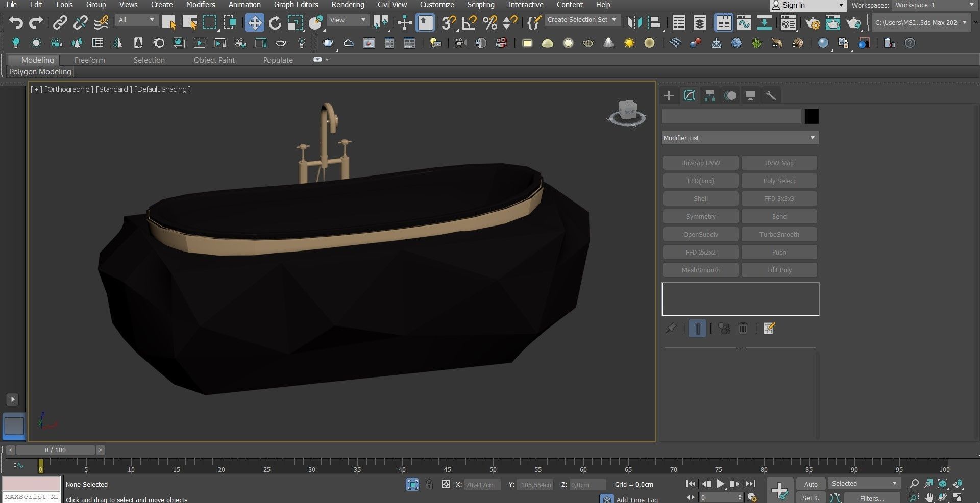Open the View reference coordinate dropdown
The image size is (980, 503).
[348, 20]
